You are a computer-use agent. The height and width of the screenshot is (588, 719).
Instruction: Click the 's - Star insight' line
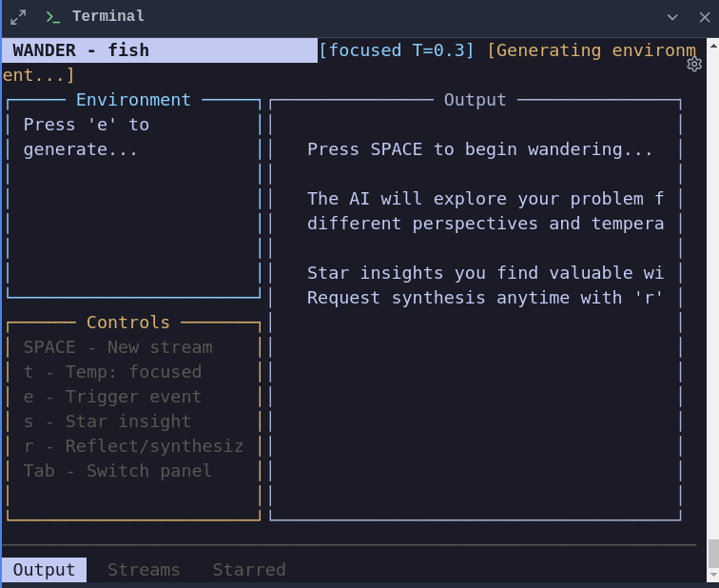[107, 421]
